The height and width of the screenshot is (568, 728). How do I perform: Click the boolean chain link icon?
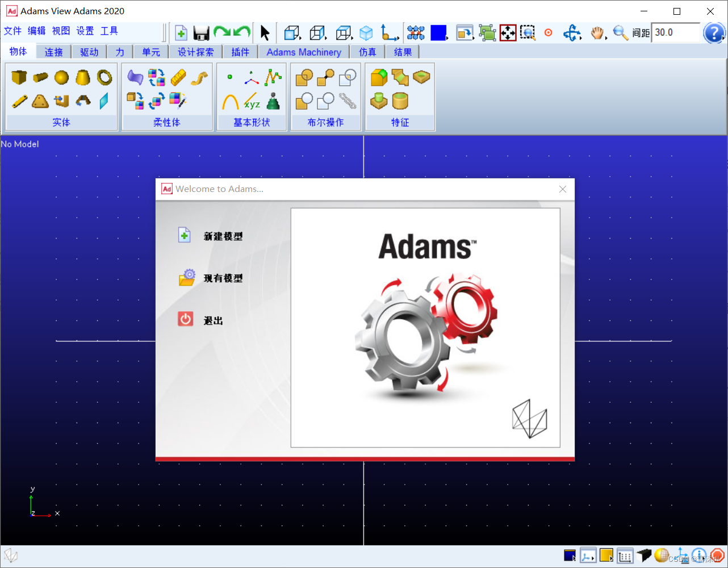(x=348, y=101)
